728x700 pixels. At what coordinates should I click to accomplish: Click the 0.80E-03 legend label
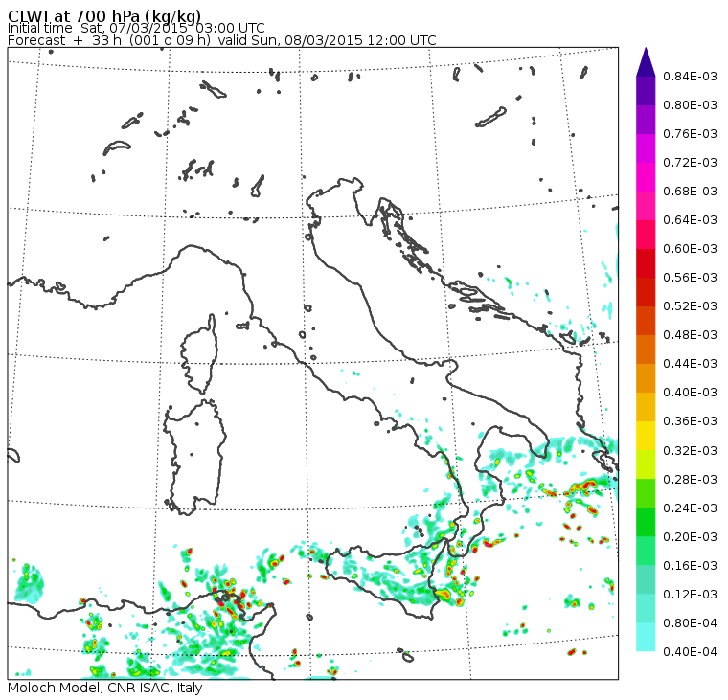[x=690, y=105]
